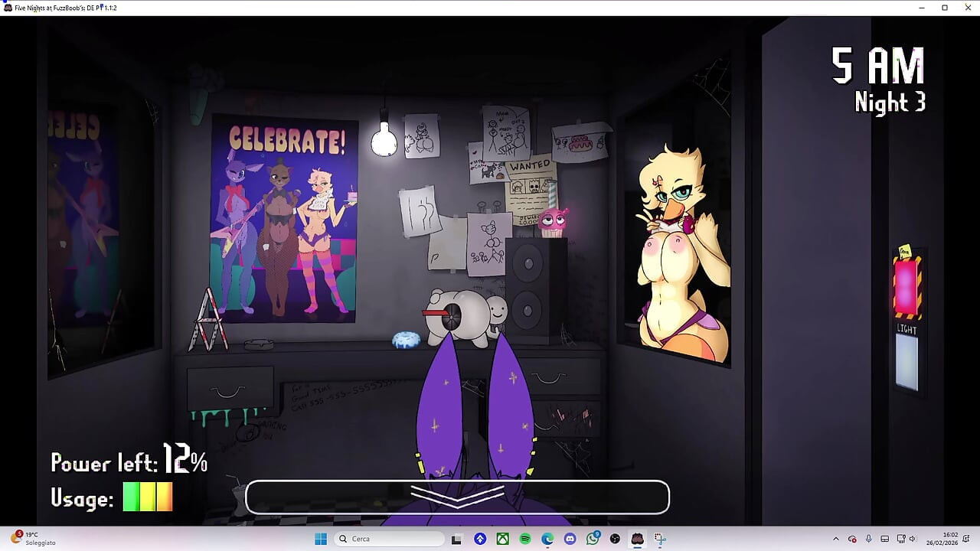Click the blue donut on the desk
The height and width of the screenshot is (551, 980).
406,341
